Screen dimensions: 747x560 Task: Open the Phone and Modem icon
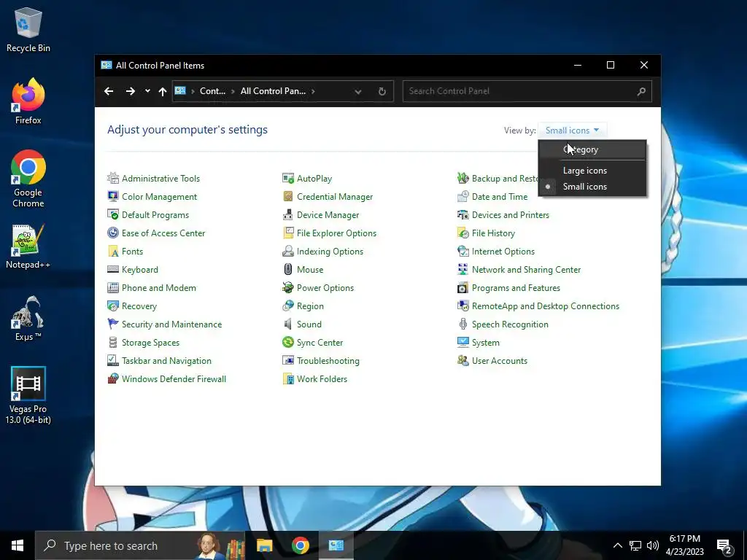tap(113, 287)
